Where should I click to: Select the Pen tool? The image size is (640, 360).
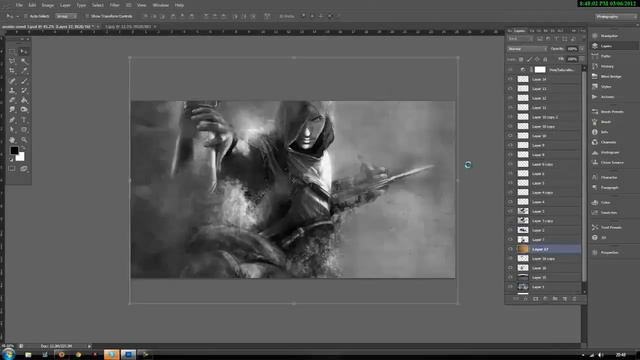12,120
